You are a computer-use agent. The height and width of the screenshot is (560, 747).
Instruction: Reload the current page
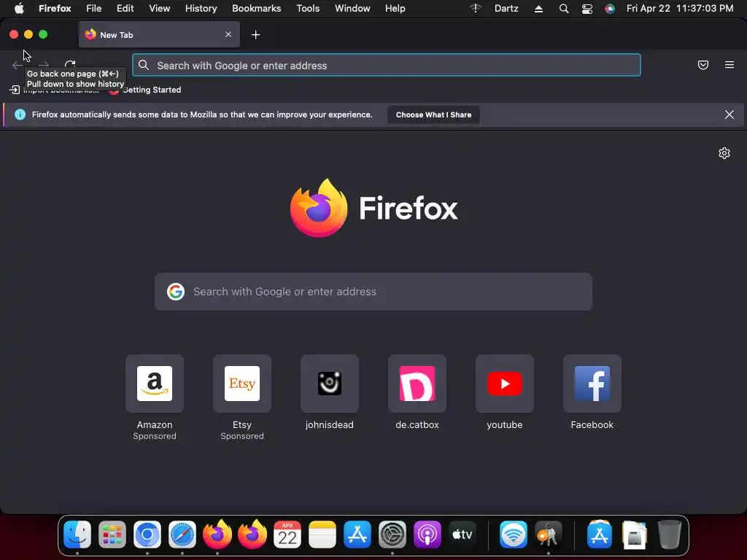70,64
